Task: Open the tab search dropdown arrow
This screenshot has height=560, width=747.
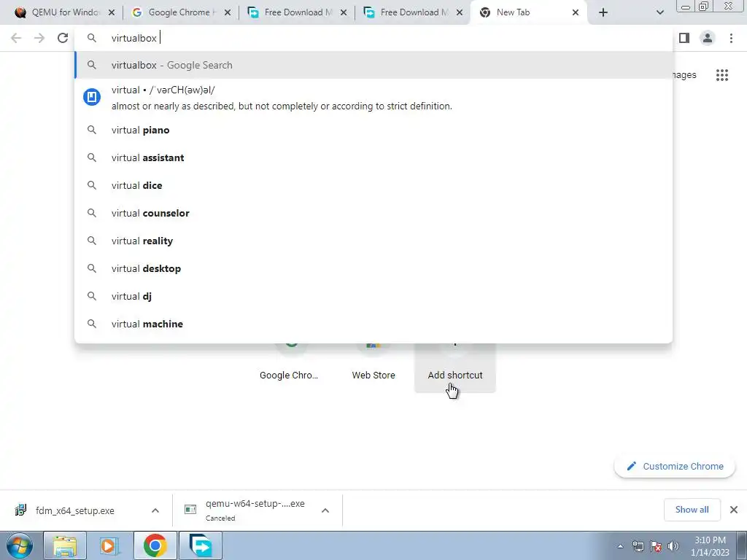Action: 659,13
